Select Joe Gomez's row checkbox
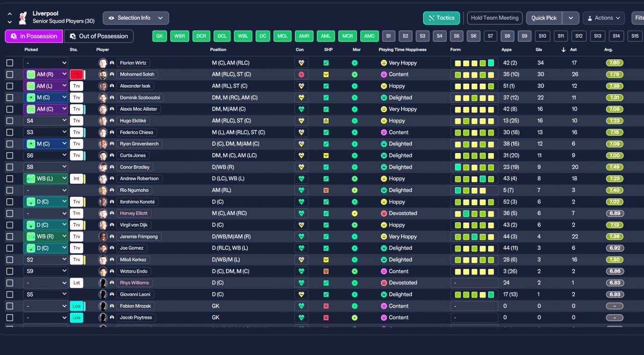 [x=10, y=248]
